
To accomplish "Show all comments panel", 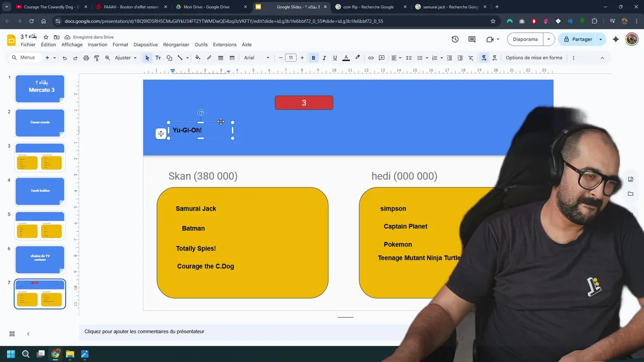I will [472, 39].
